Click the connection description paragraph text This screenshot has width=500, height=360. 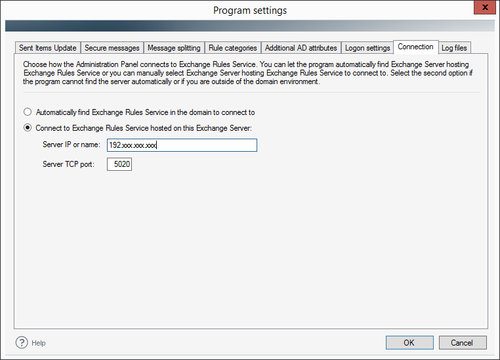coord(248,73)
